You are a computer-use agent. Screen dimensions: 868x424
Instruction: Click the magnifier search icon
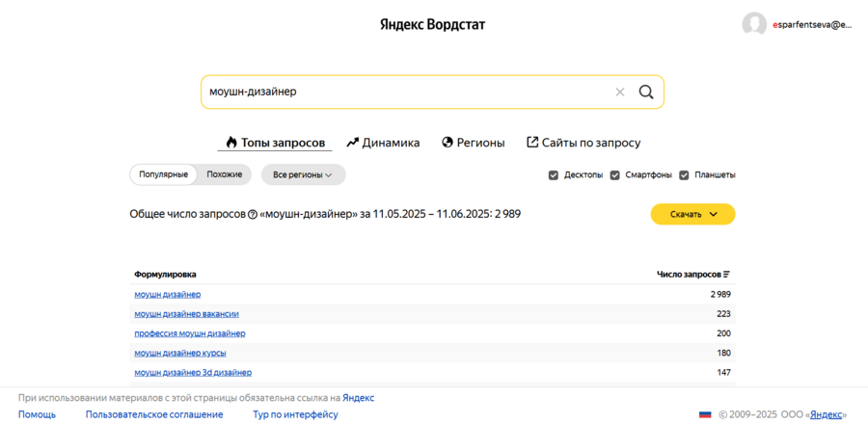[646, 93]
